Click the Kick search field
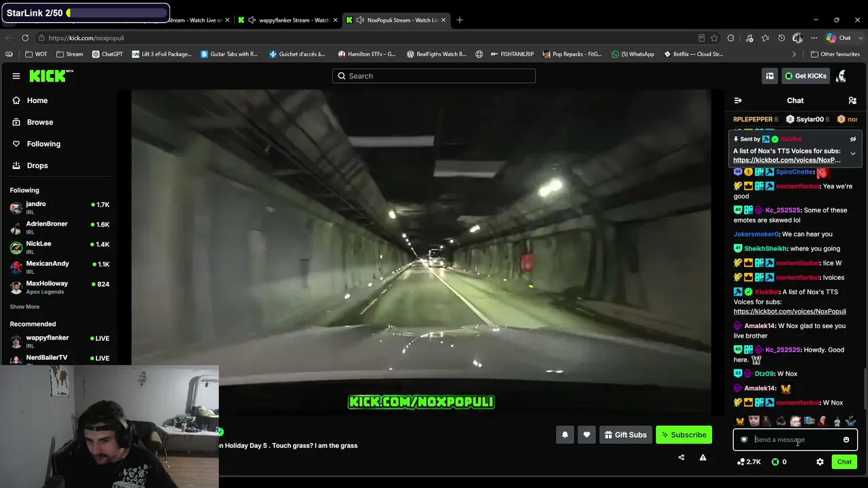 pos(434,76)
